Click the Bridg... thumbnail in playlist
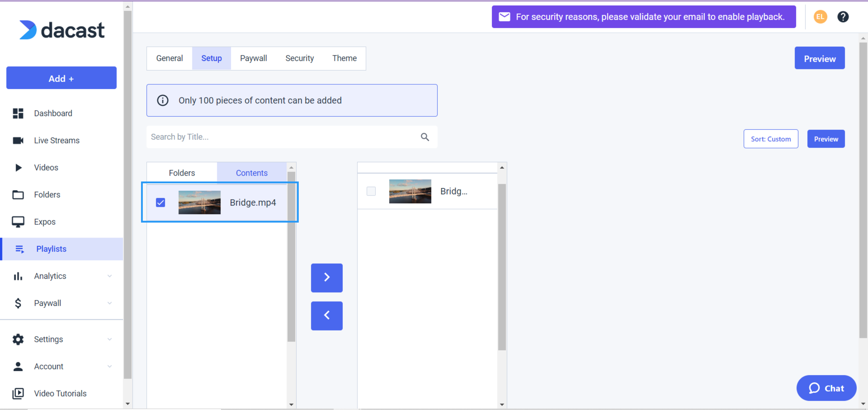This screenshot has width=868, height=410. [410, 191]
